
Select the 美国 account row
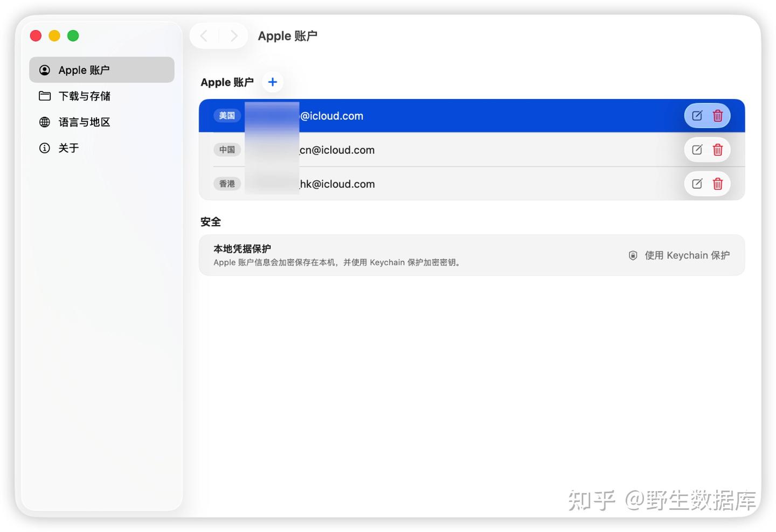point(472,116)
